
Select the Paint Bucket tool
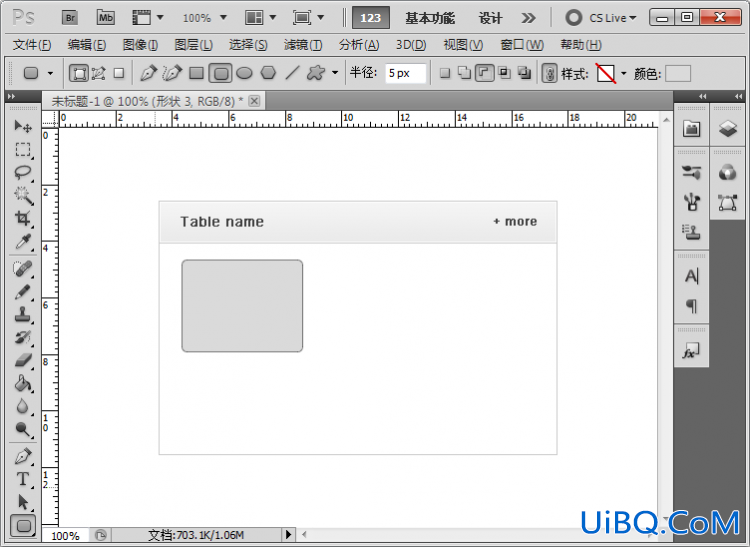(22, 383)
